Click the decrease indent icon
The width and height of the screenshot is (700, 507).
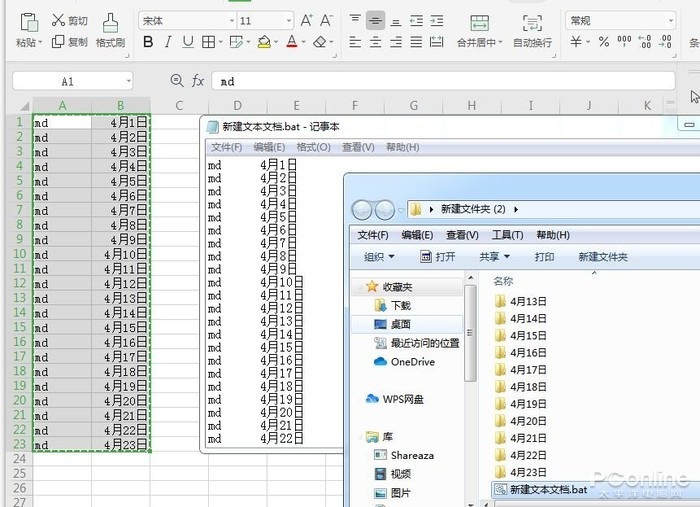[416, 21]
